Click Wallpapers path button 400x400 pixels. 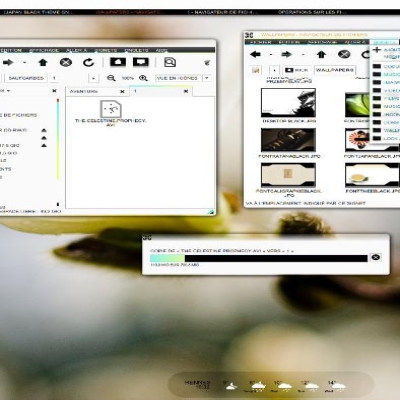(x=334, y=70)
